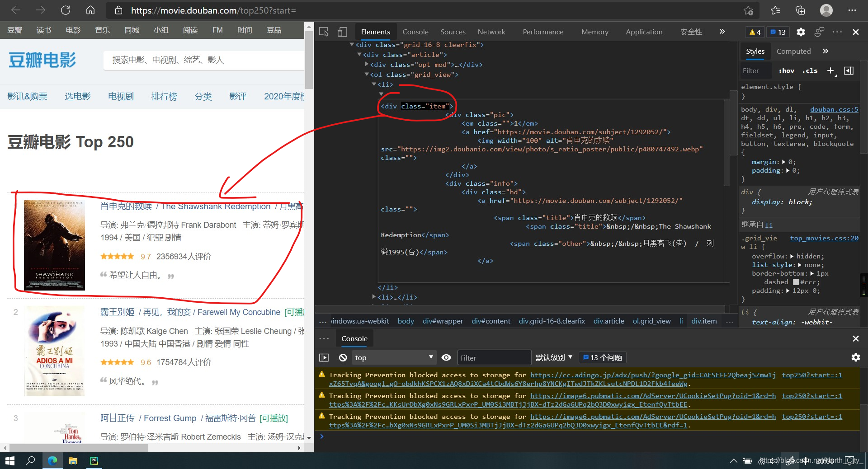Image resolution: width=868 pixels, height=469 pixels.
Task: Click the browser forward arrow
Action: [41, 10]
